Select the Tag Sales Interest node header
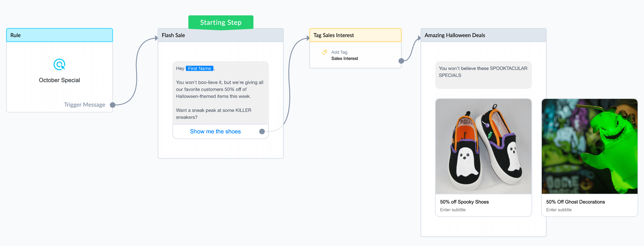 point(355,35)
